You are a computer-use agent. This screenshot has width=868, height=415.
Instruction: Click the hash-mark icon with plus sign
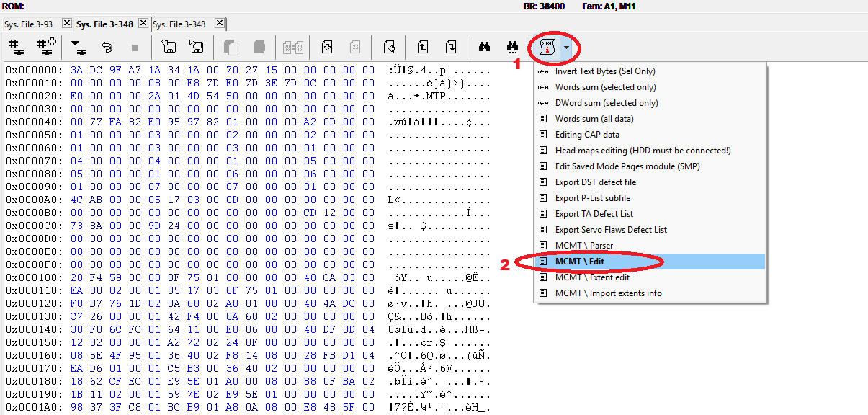45,48
